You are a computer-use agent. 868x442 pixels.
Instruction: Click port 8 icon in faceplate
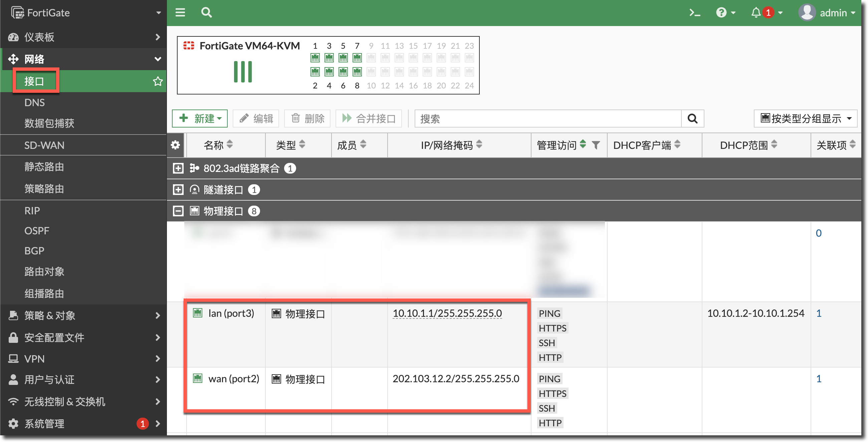[357, 72]
